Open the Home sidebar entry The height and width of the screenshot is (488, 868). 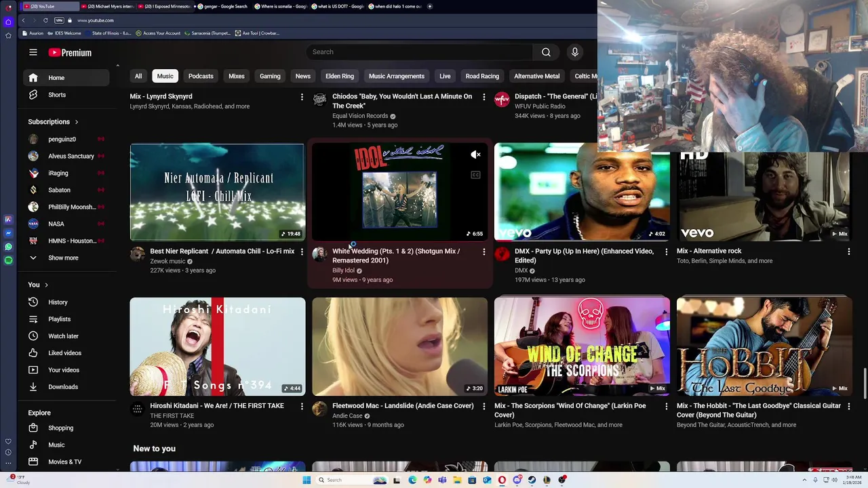(x=66, y=78)
